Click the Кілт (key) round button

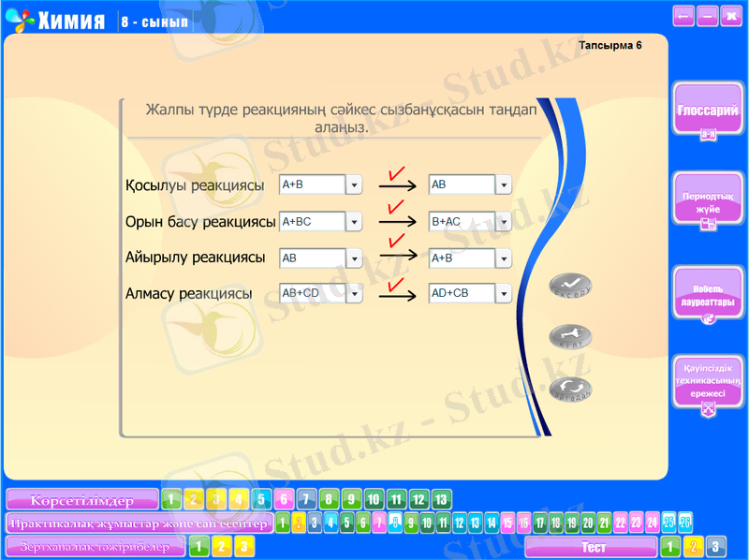pyautogui.click(x=570, y=337)
